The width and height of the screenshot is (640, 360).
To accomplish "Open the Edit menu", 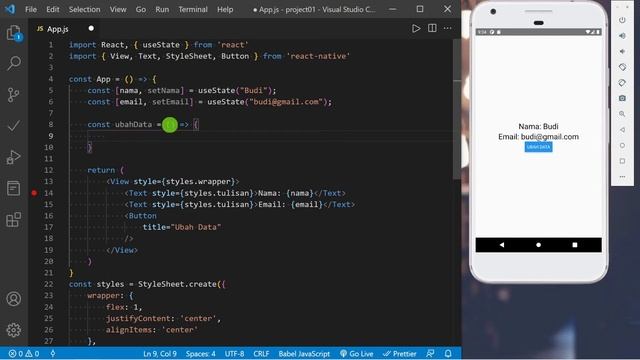I will tap(53, 9).
